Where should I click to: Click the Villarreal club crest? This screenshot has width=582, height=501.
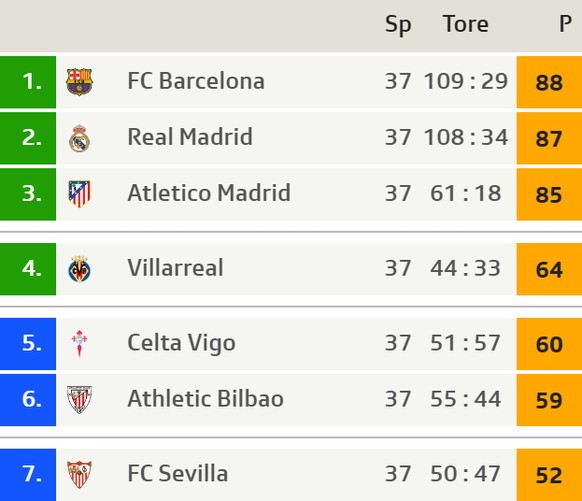coord(79,269)
